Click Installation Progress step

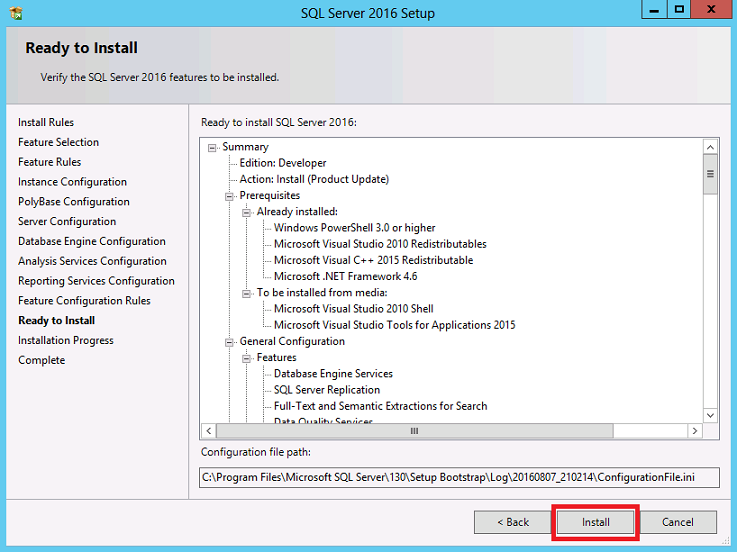(x=66, y=340)
